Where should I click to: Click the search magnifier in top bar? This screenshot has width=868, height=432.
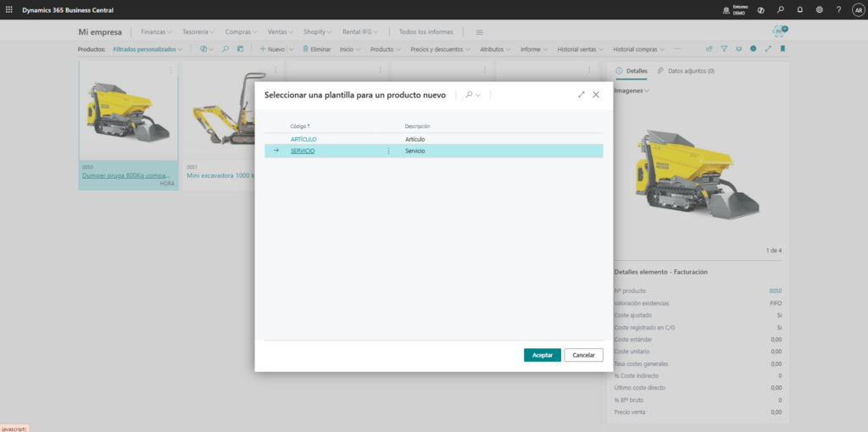tap(780, 9)
